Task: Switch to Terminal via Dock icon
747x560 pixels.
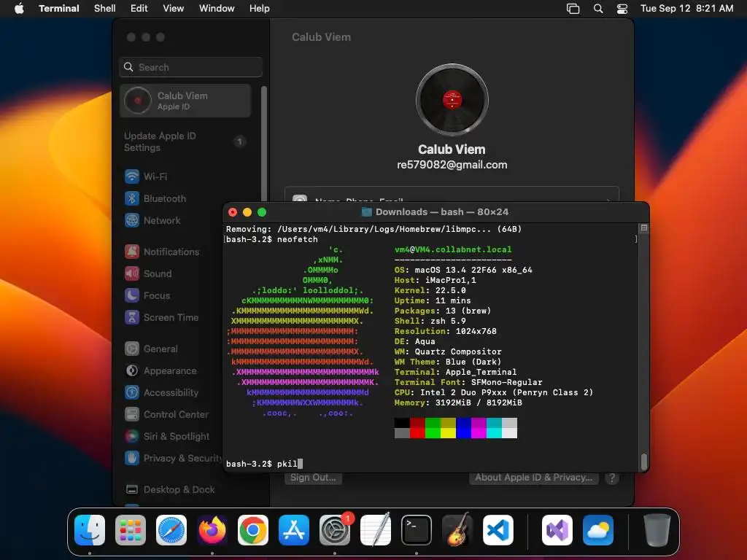Action: [417, 530]
